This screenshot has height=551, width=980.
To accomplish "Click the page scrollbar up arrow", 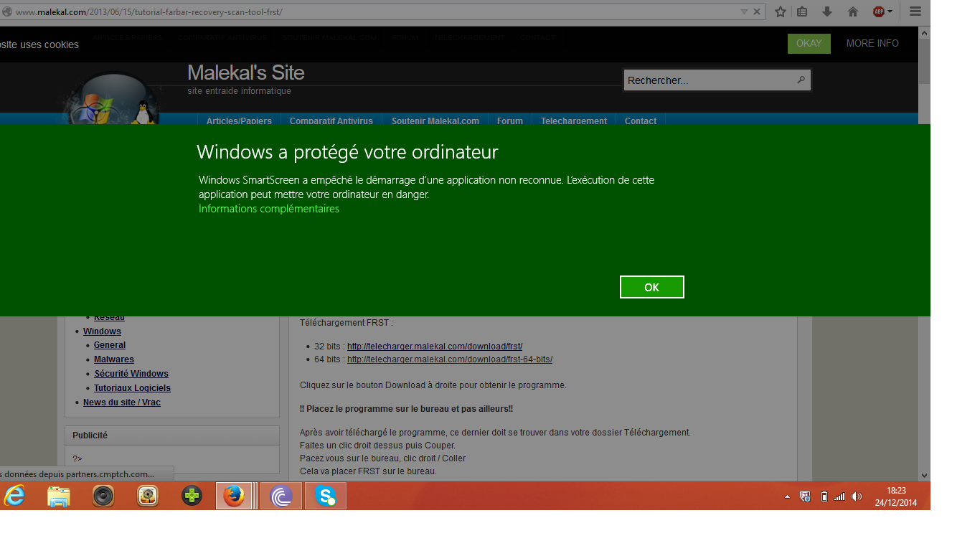I will pos(924,33).
